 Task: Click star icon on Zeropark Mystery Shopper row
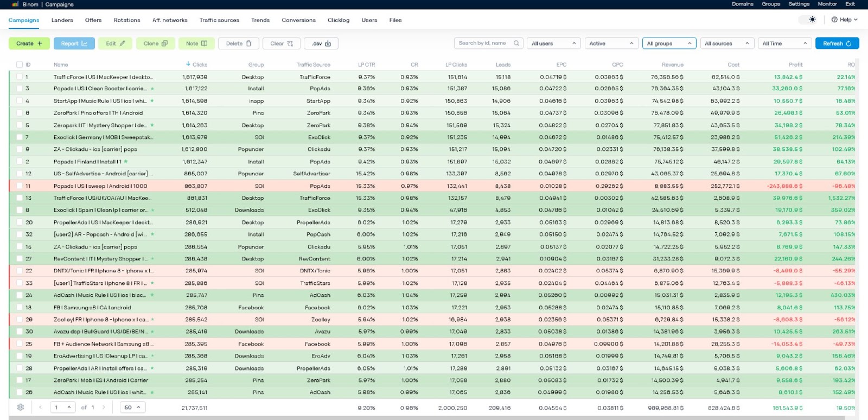pos(152,125)
